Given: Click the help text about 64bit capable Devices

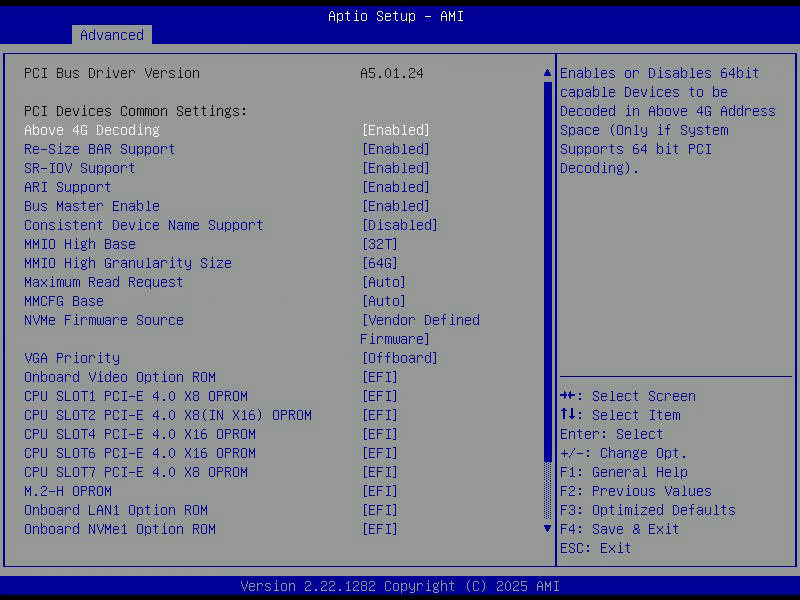Looking at the screenshot, I should click(667, 121).
